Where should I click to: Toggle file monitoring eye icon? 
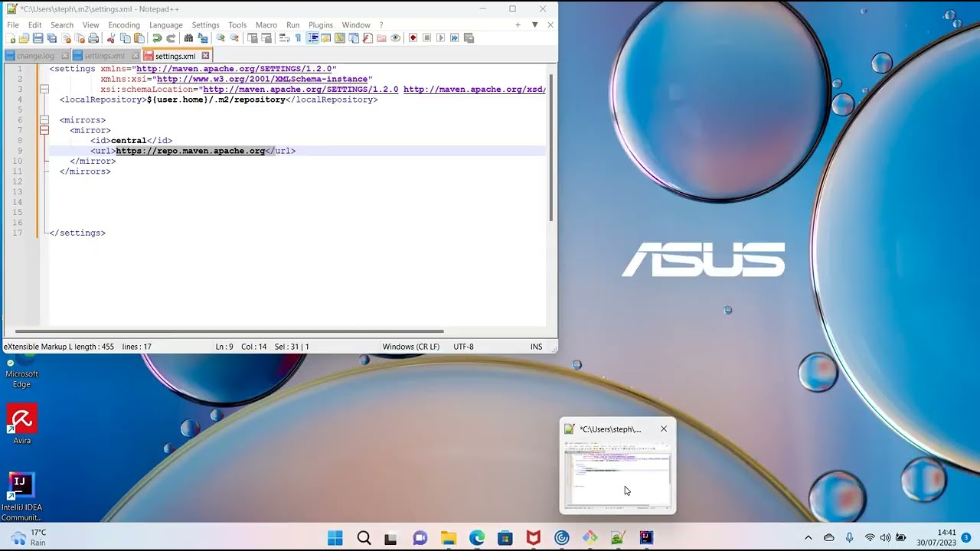(395, 37)
